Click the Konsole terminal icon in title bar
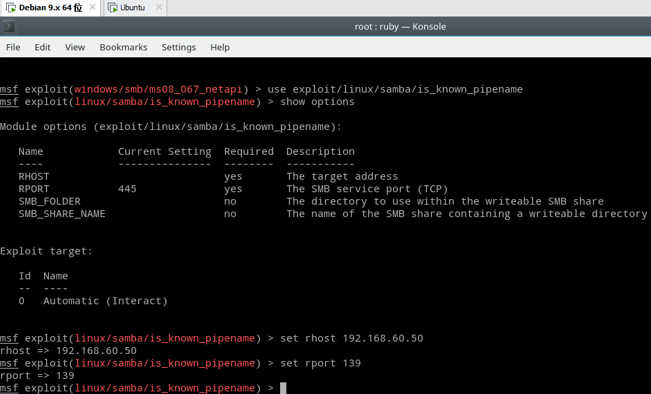Viewport: 651px width, 394px height. [9, 27]
